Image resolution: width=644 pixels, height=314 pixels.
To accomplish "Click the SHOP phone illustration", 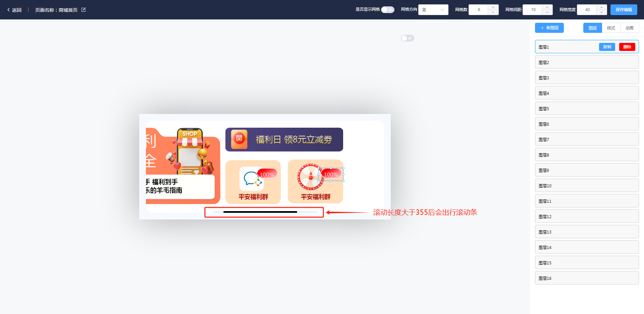I will 190,151.
